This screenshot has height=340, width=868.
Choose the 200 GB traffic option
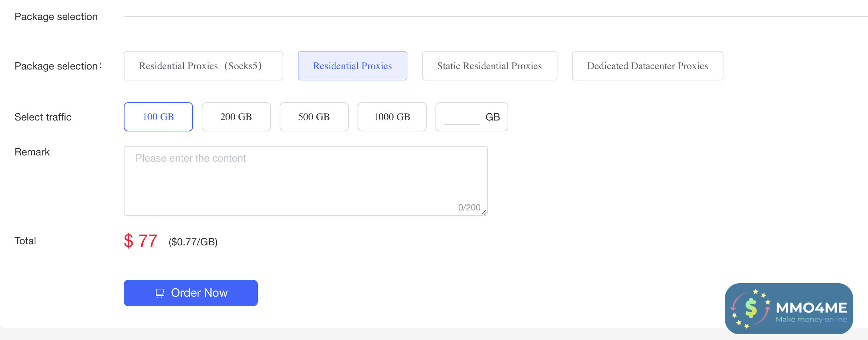pyautogui.click(x=236, y=117)
